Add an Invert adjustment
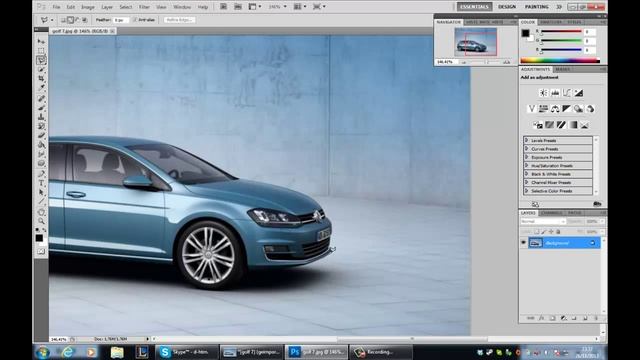The image size is (640, 360). (538, 125)
